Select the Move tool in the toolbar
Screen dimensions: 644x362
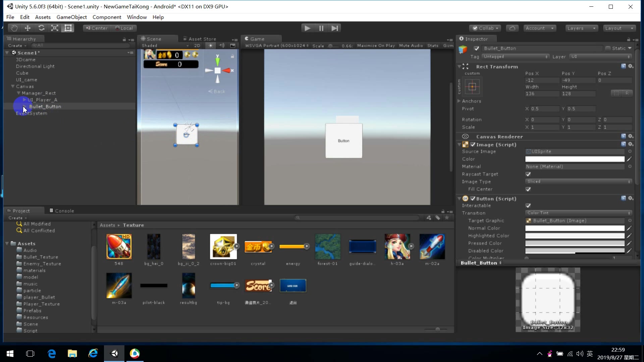pos(27,28)
